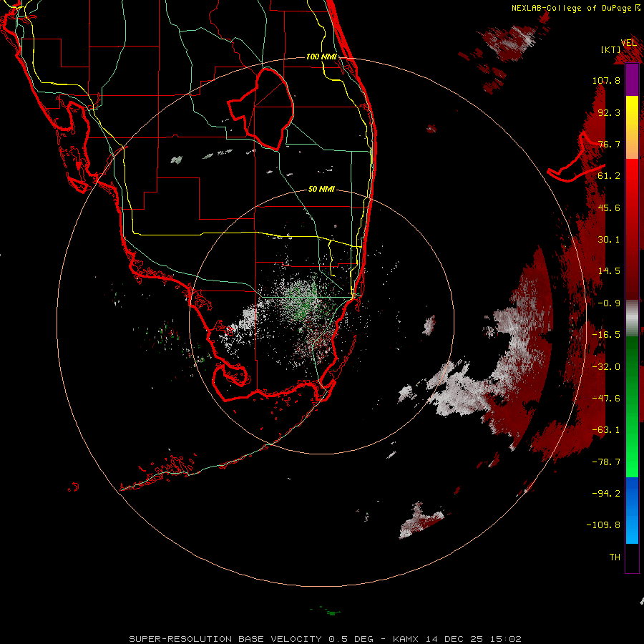Click the 100 NMI range ring label
This screenshot has width=644, height=644.
[x=321, y=57]
